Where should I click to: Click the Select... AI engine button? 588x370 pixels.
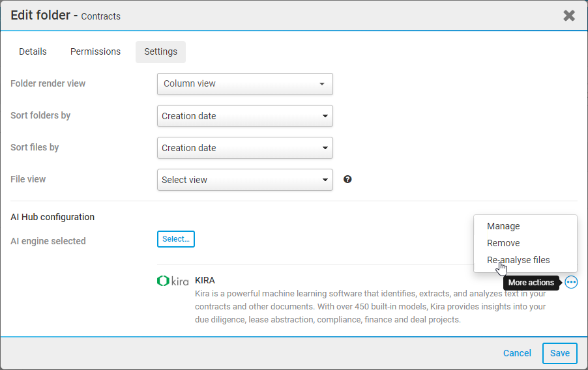pos(176,239)
